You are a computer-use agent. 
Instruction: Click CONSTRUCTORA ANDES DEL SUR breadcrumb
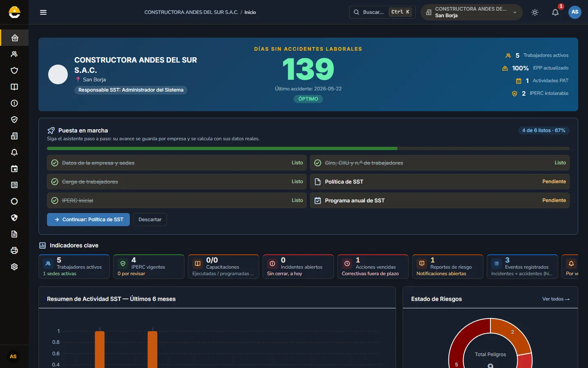click(x=191, y=12)
